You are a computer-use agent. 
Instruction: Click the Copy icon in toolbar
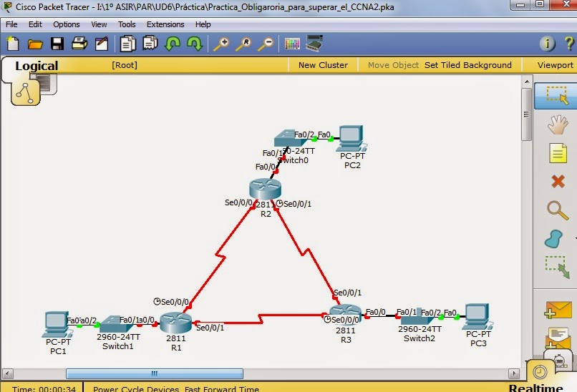coord(127,44)
